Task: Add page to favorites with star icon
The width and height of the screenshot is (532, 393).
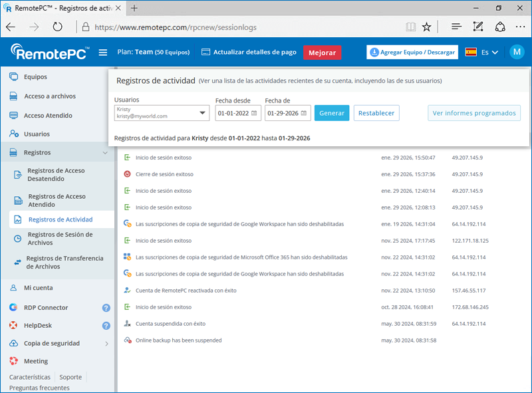Action: tap(426, 27)
